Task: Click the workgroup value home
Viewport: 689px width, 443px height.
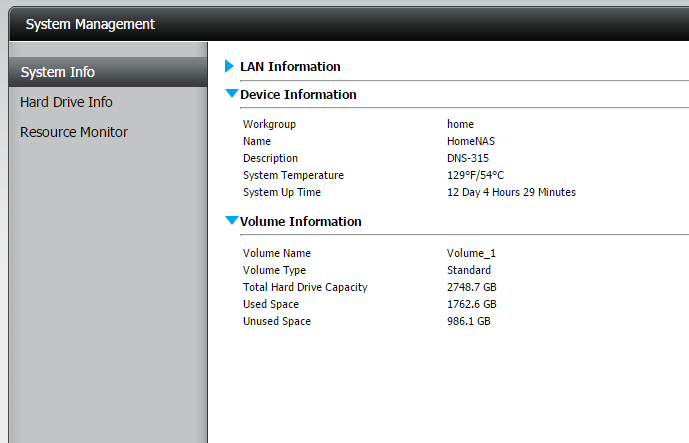Action: (x=460, y=124)
